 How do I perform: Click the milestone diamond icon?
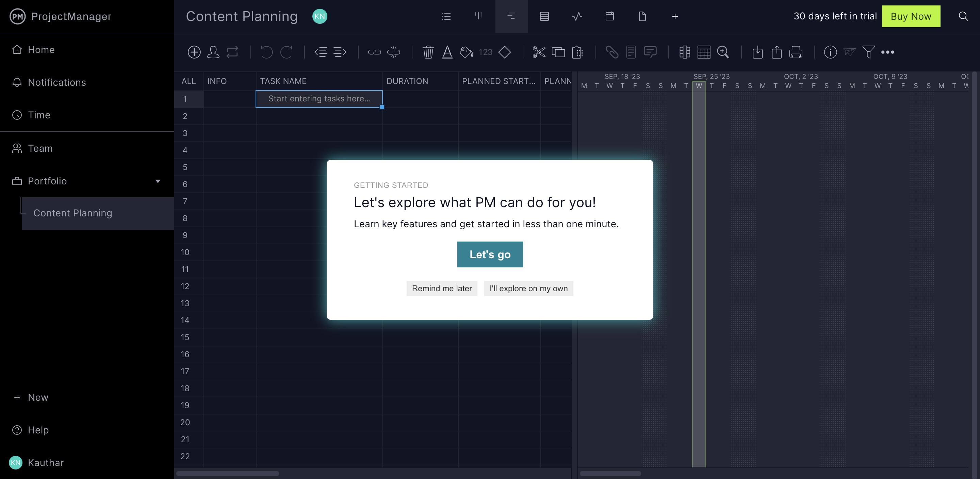click(x=504, y=52)
